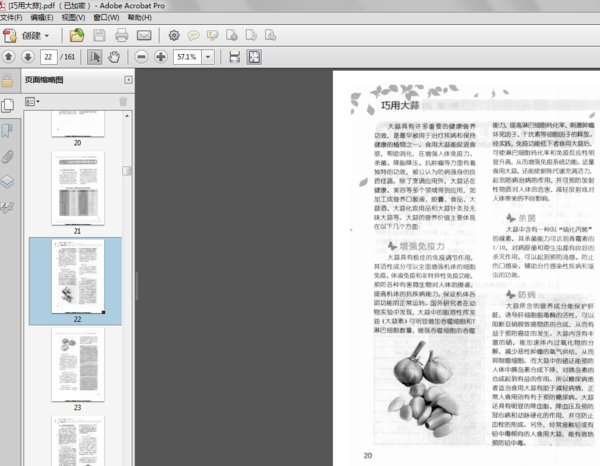Click the zoom field showing 57.1%
This screenshot has width=600, height=466.
click(187, 57)
